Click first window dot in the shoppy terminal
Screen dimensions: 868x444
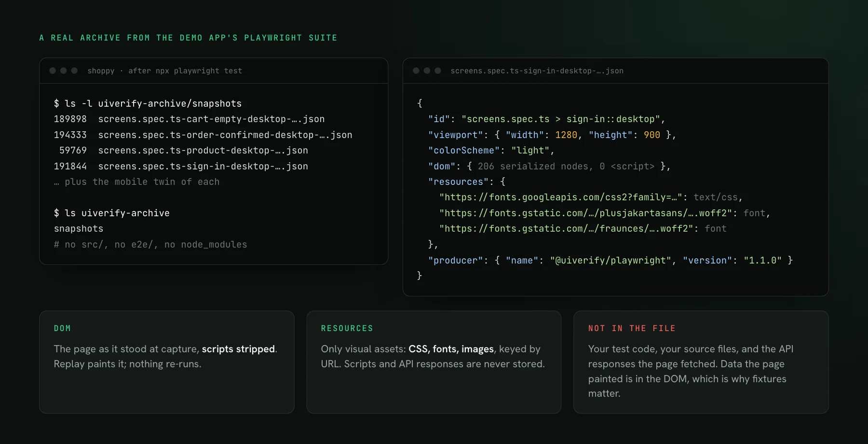coord(53,71)
